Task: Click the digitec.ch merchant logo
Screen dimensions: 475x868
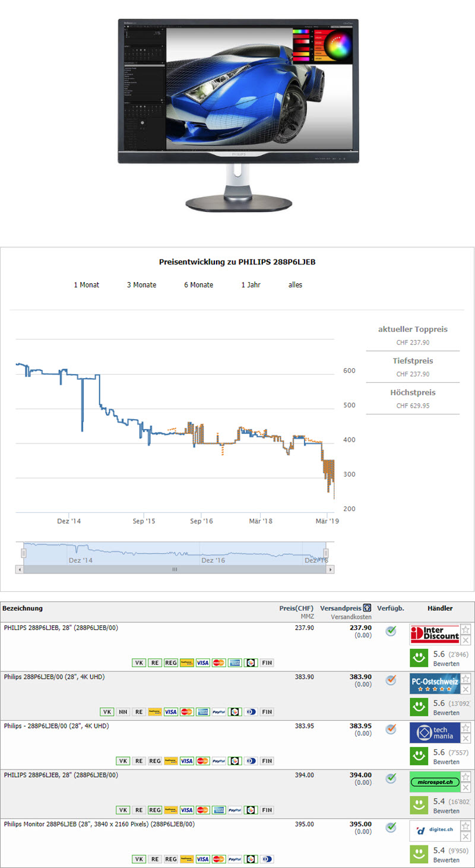Action: pos(435,831)
